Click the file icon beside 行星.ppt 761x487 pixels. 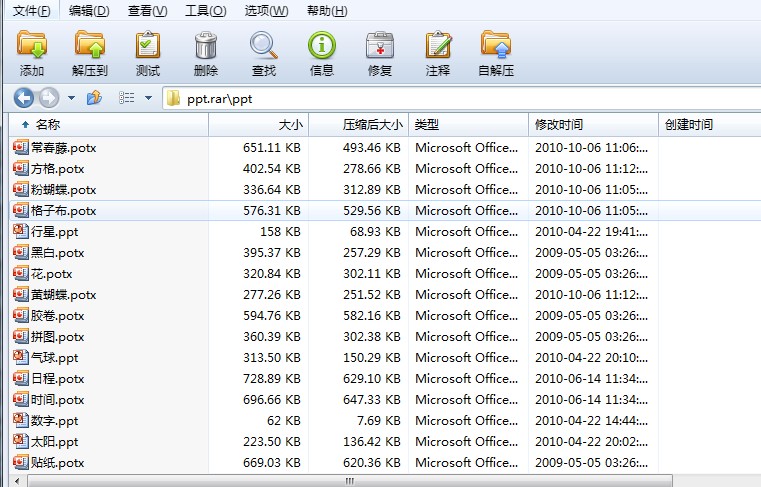(x=21, y=231)
